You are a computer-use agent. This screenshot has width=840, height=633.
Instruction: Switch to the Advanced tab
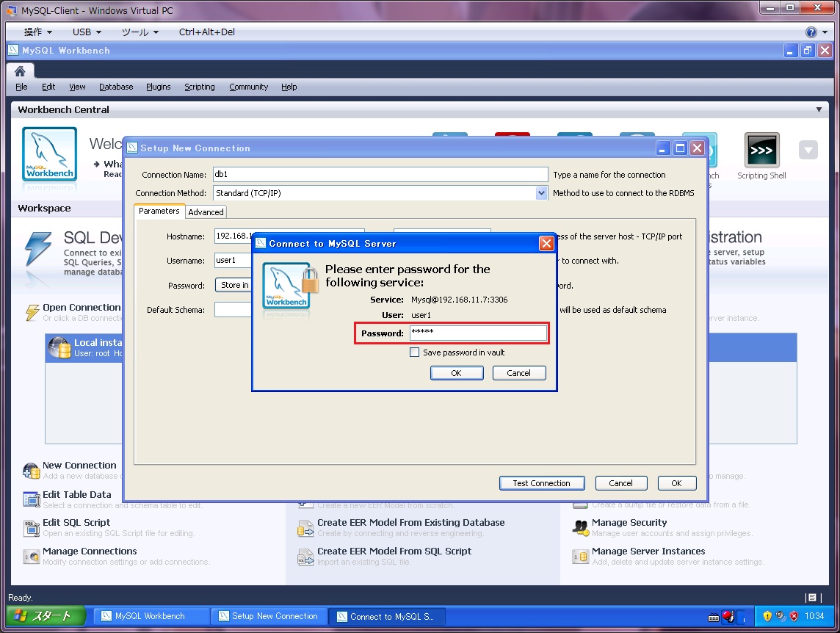click(206, 211)
